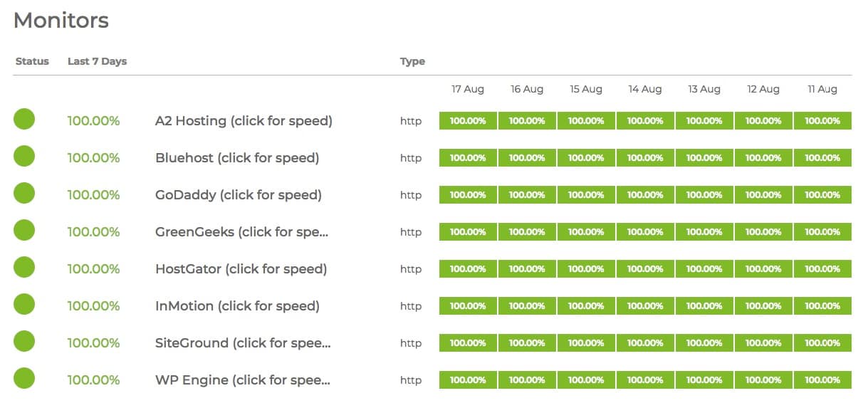Click the GreenGeeks status dot
The height and width of the screenshot is (408, 868).
pyautogui.click(x=24, y=230)
